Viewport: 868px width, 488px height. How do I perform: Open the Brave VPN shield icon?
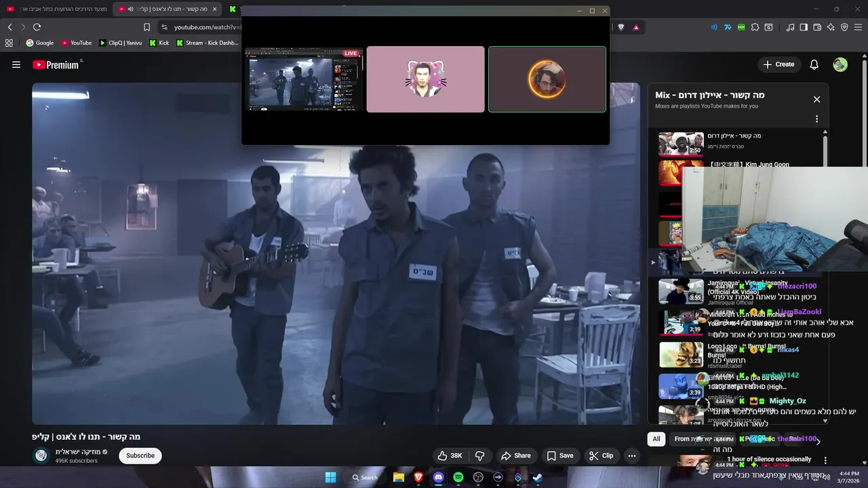tap(844, 27)
